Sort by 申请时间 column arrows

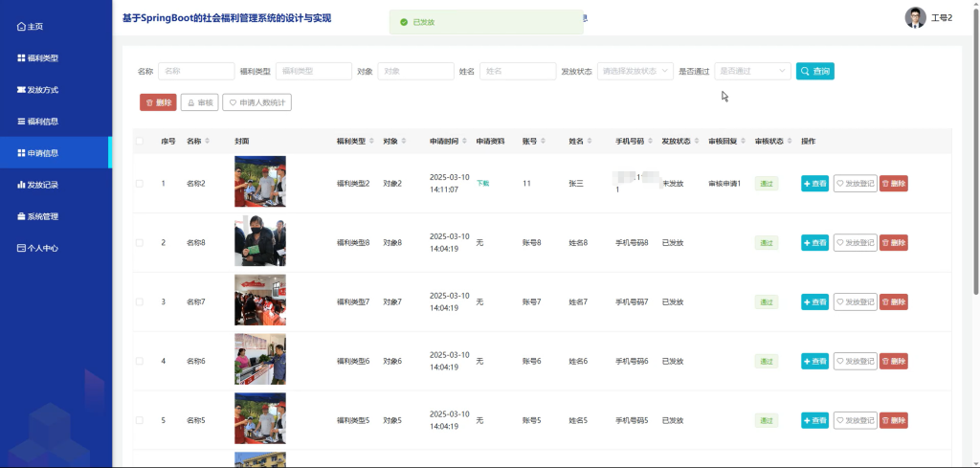[465, 142]
